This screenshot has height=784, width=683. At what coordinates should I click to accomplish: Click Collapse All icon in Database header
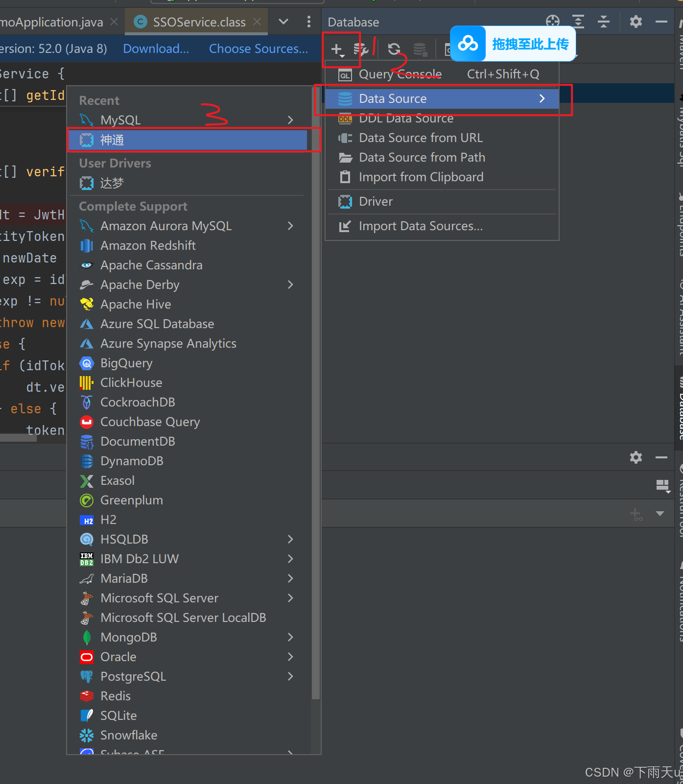tap(604, 22)
